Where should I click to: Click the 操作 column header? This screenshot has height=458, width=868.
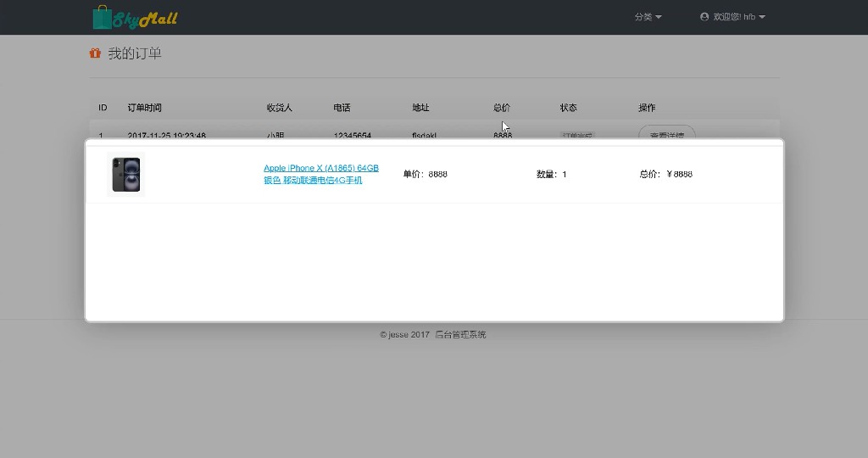click(647, 108)
